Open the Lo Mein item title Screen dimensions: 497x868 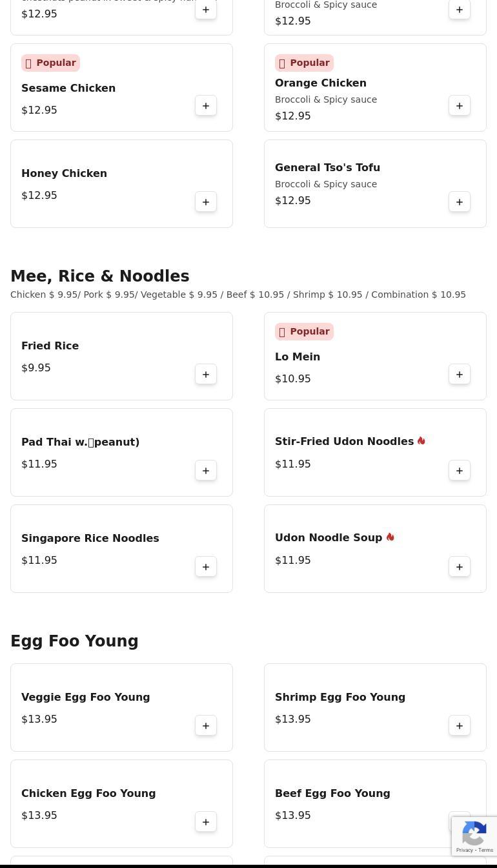[x=298, y=357]
